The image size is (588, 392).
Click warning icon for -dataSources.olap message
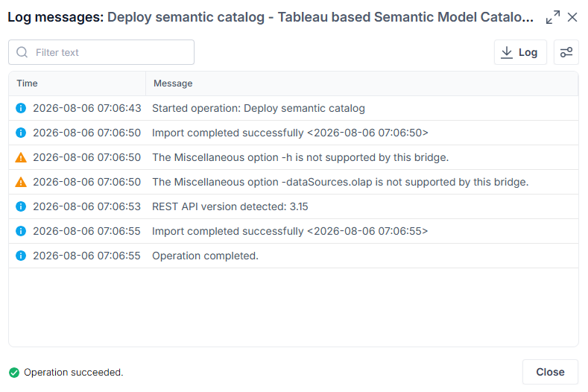click(21, 182)
